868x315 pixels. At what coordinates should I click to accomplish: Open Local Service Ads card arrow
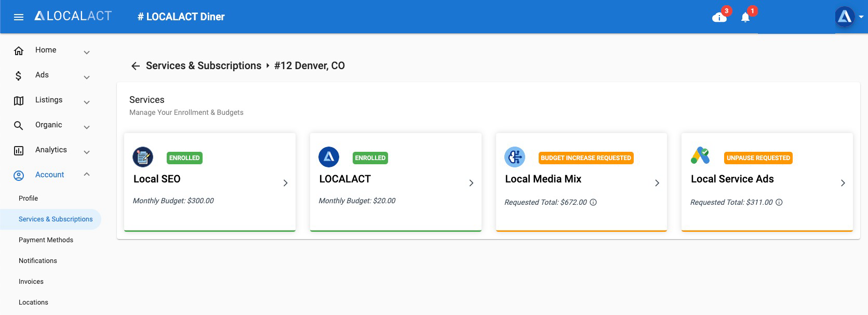pyautogui.click(x=843, y=183)
